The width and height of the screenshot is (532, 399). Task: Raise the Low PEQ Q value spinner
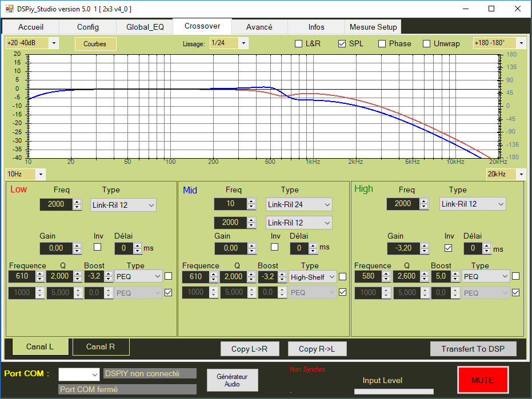[78, 274]
